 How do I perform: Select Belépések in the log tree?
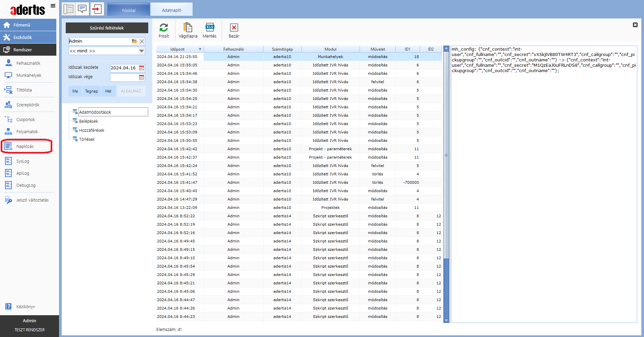[89, 121]
